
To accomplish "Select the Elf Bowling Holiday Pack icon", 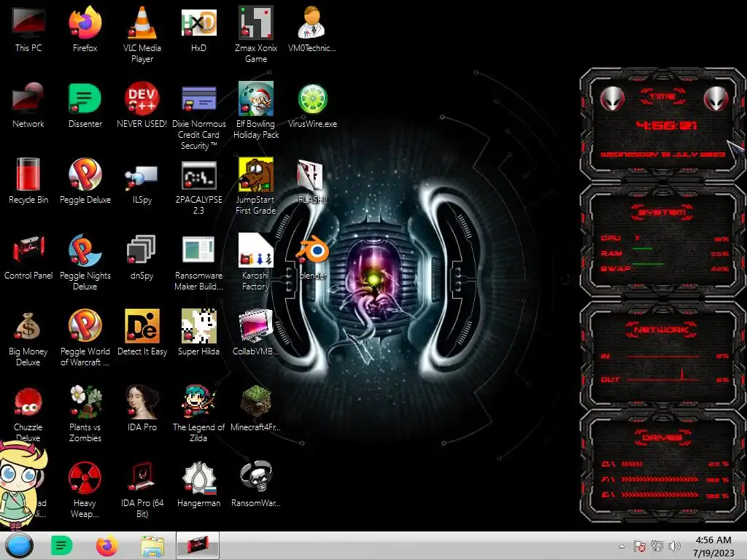I will point(256,111).
